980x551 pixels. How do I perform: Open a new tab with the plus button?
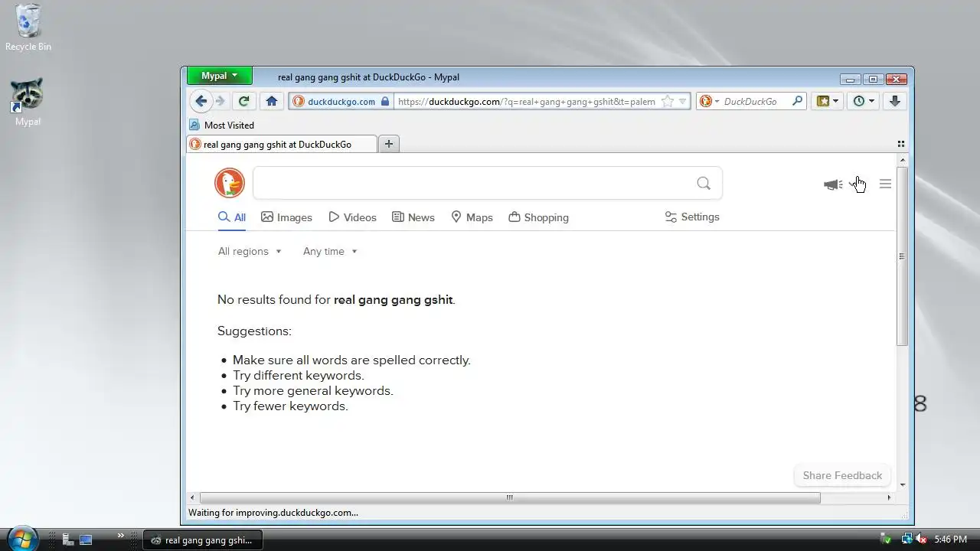pos(389,144)
